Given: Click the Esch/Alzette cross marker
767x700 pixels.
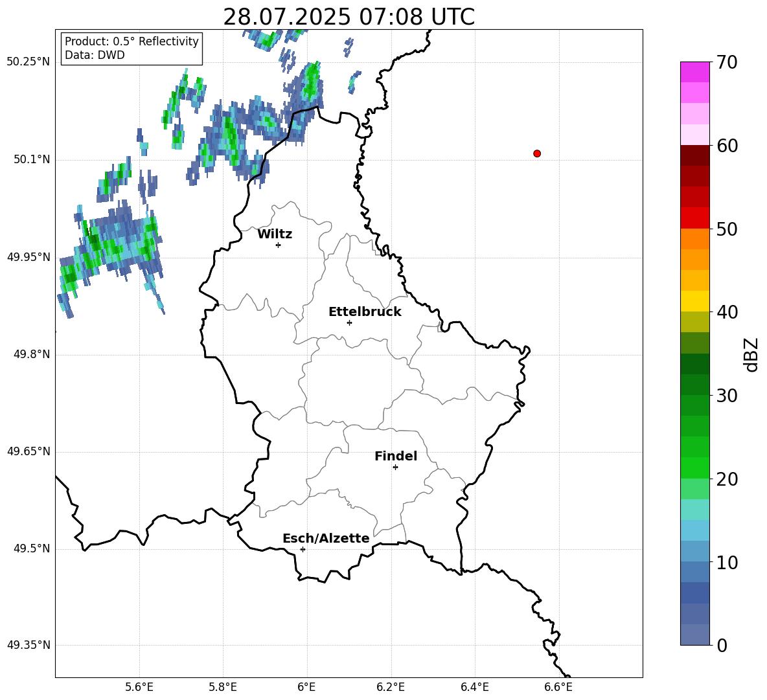Looking at the screenshot, I should pos(303,549).
